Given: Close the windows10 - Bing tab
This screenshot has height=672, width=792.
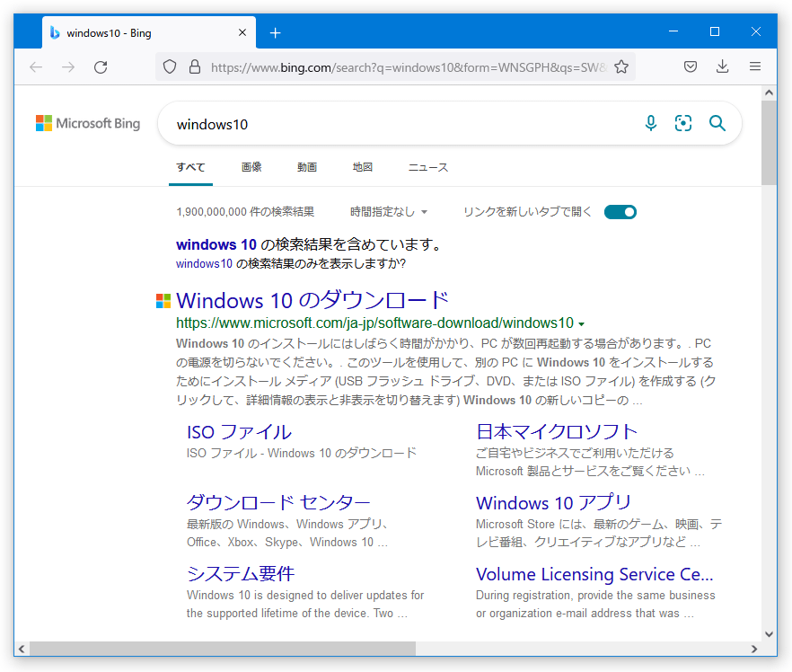Looking at the screenshot, I should [x=242, y=33].
